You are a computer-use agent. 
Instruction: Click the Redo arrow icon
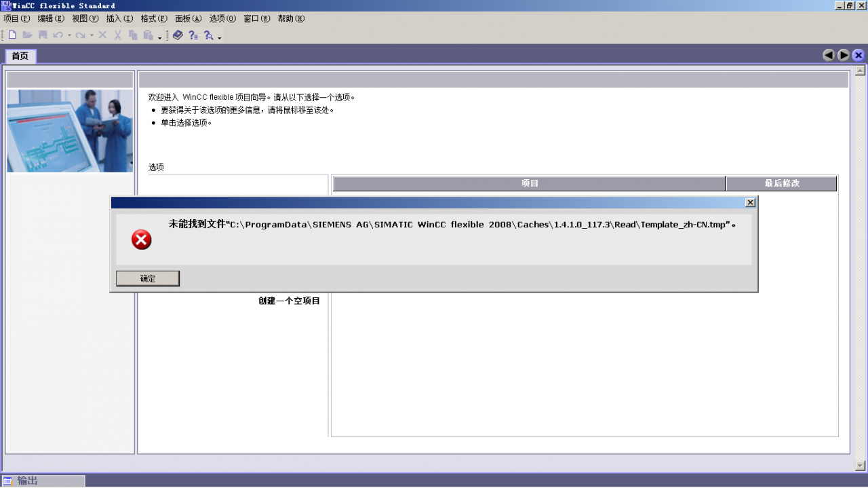click(80, 35)
